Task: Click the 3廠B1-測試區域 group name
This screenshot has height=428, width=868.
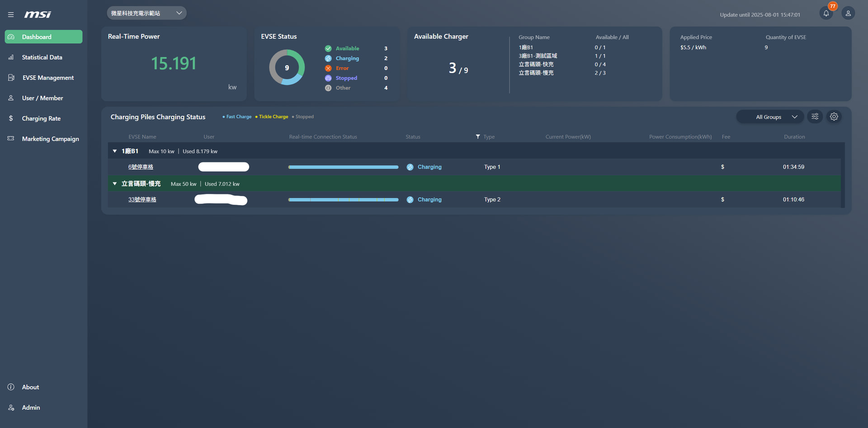Action: point(538,56)
